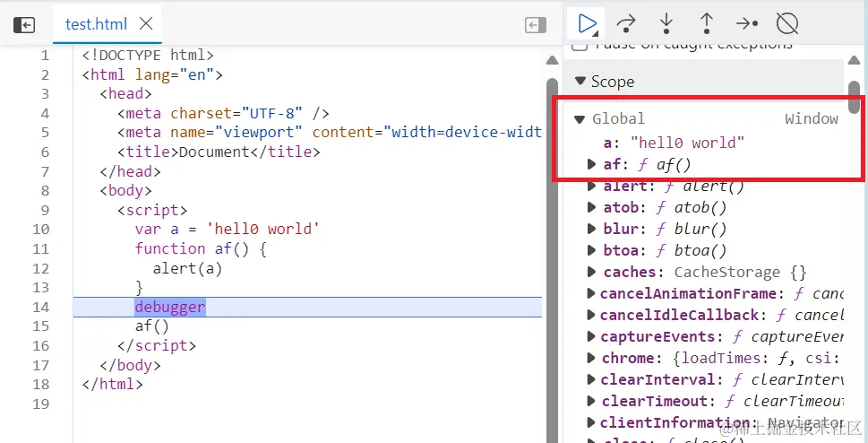868x443 pixels.
Task: Click 'hell0 world' string on line 10
Action: point(263,229)
